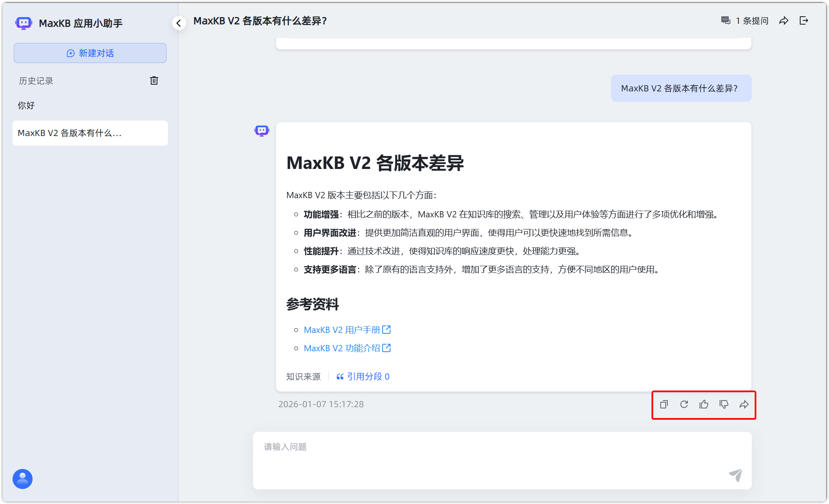The width and height of the screenshot is (829, 504).
Task: Open the share option in the top toolbar
Action: click(x=784, y=20)
